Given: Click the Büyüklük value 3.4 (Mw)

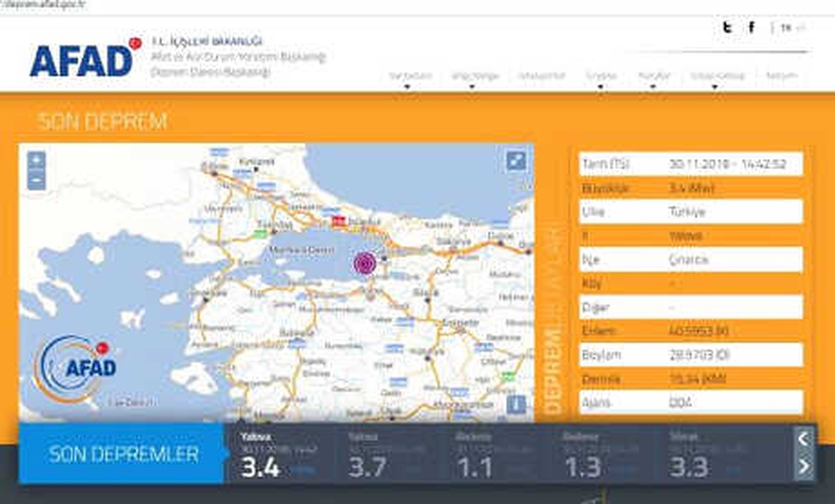Looking at the screenshot, I should 692,188.
